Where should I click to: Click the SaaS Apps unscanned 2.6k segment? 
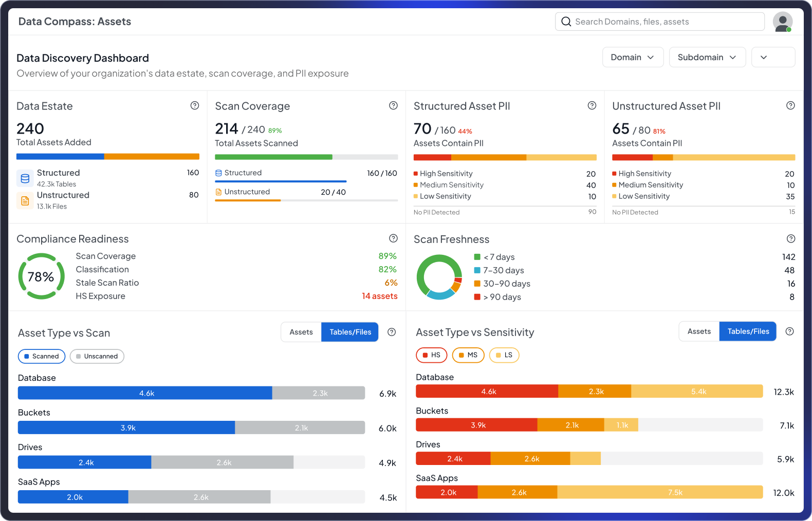(x=199, y=497)
